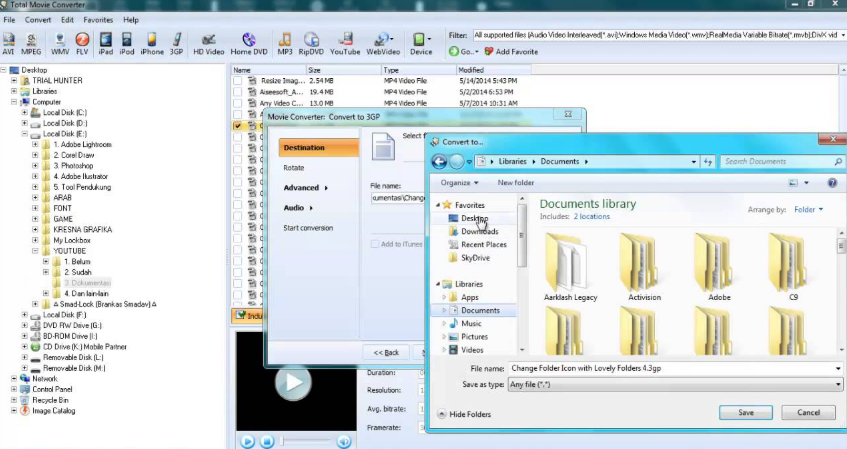Open Start conversion wizard step

click(308, 228)
